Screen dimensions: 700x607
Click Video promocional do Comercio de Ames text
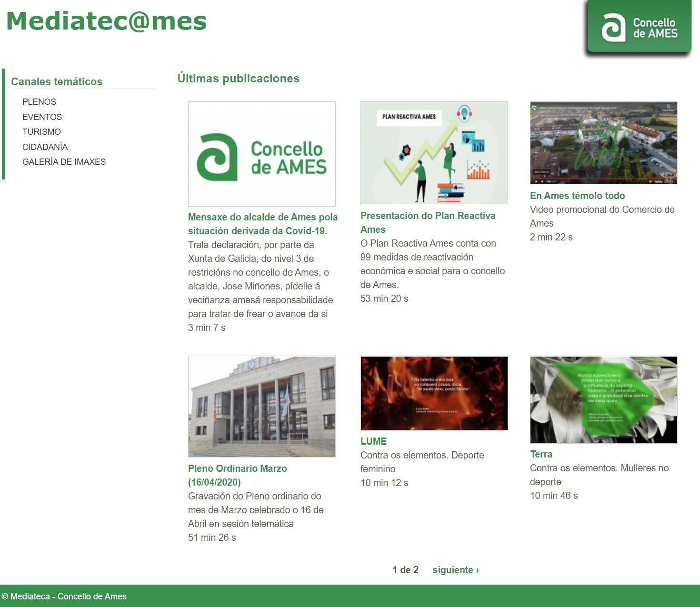pyautogui.click(x=602, y=216)
